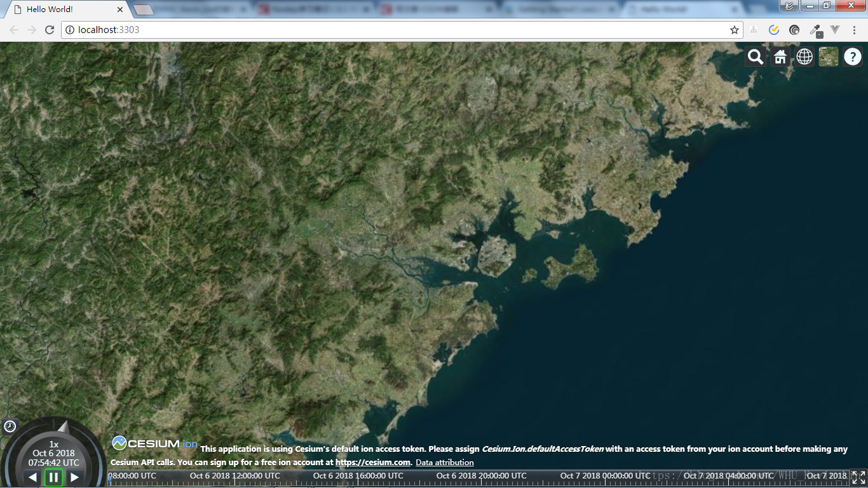Image resolution: width=868 pixels, height=488 pixels.
Task: Click the Home view button
Action: (x=780, y=57)
